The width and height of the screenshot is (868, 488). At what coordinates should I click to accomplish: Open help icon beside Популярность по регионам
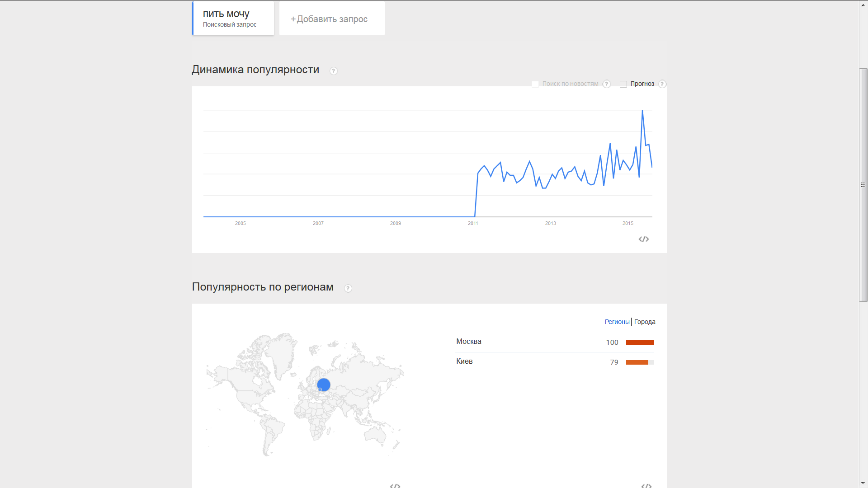point(348,288)
